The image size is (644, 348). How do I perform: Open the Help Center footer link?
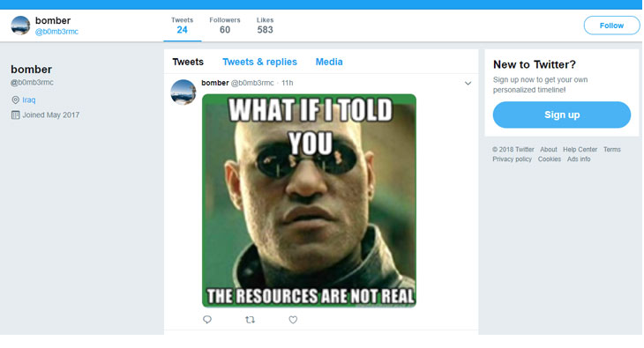tap(580, 150)
